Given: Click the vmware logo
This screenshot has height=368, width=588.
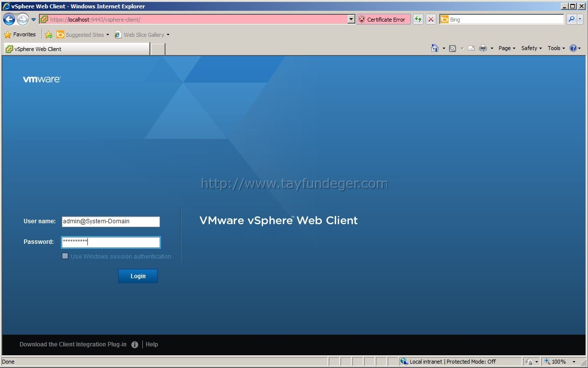Looking at the screenshot, I should 42,79.
